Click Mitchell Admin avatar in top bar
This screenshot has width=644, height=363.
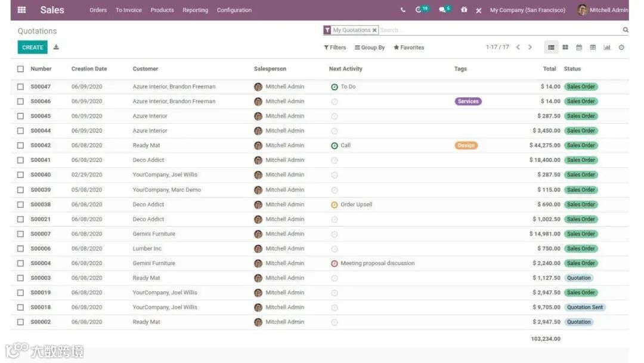(583, 10)
